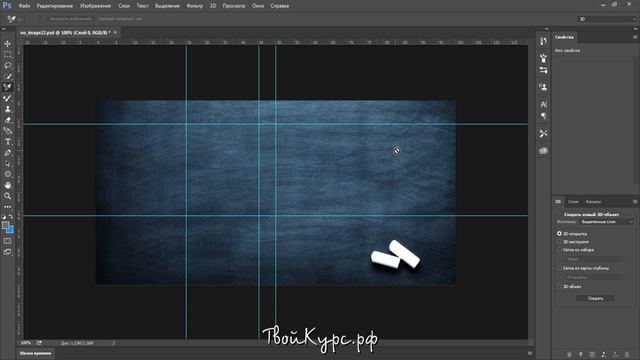Toggle Quick Mask mode icon
This screenshot has height=360, width=640.
coord(7,241)
